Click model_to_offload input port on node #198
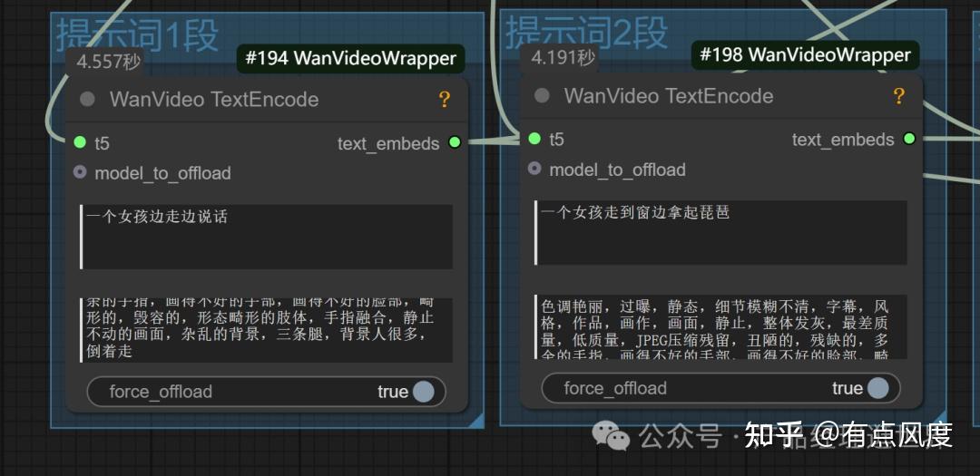The height and width of the screenshot is (476, 980). coord(534,168)
